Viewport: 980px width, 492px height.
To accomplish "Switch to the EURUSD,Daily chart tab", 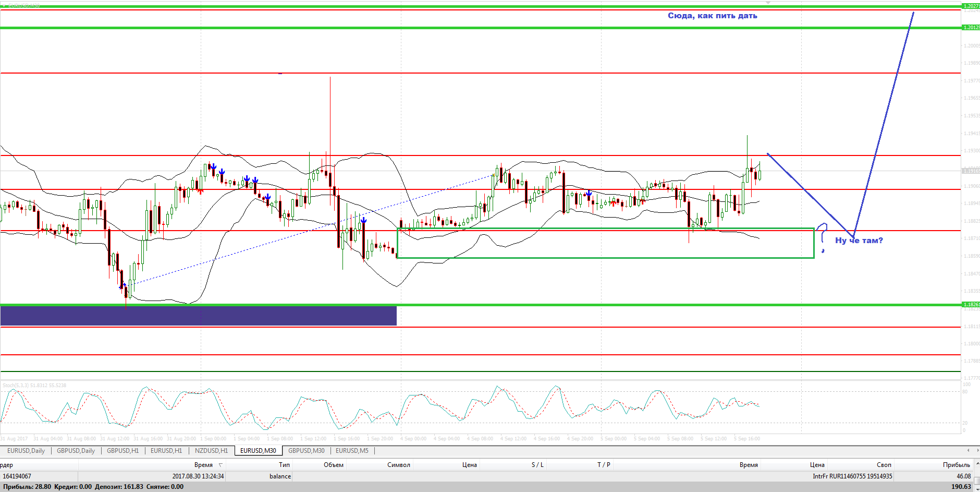I will 26,451.
